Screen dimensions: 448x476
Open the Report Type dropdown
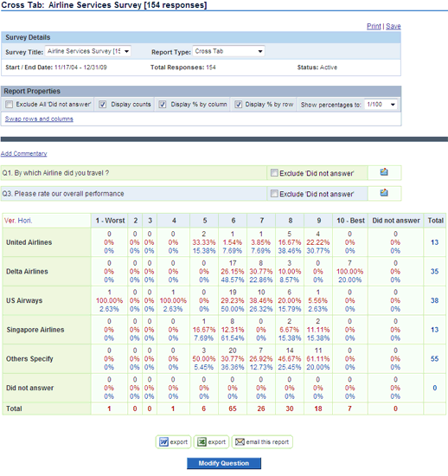coord(228,51)
